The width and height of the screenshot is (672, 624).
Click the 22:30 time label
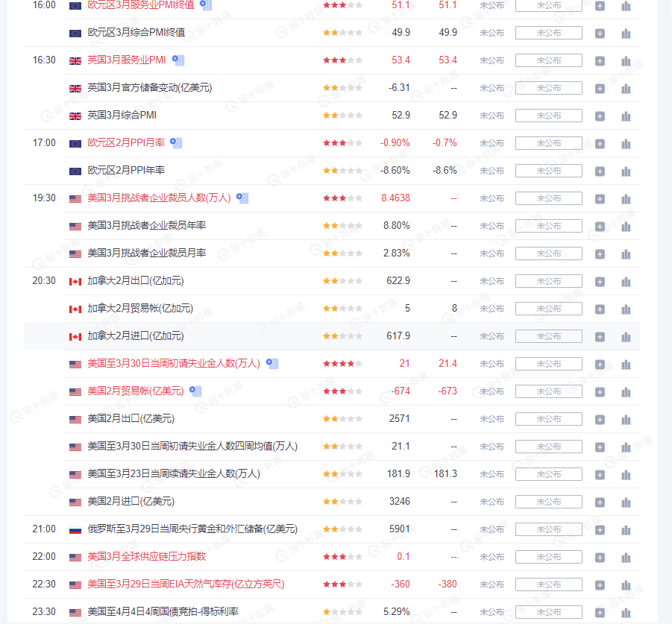click(x=44, y=584)
